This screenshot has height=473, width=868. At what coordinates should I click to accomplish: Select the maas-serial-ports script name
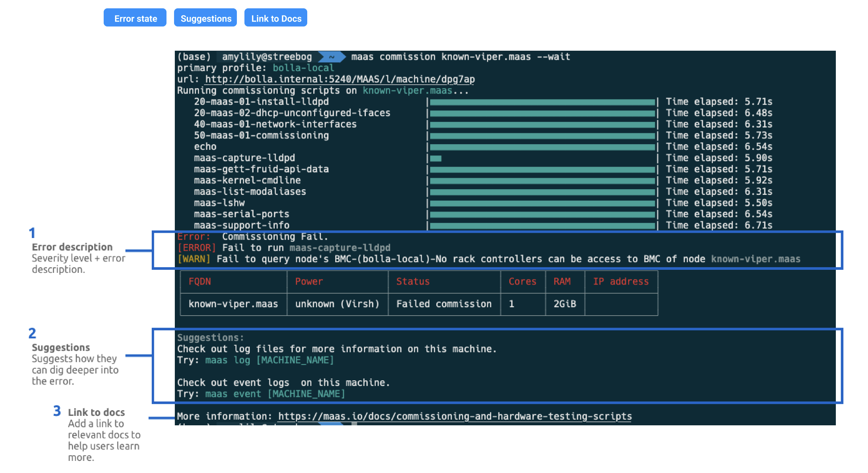[x=242, y=214]
